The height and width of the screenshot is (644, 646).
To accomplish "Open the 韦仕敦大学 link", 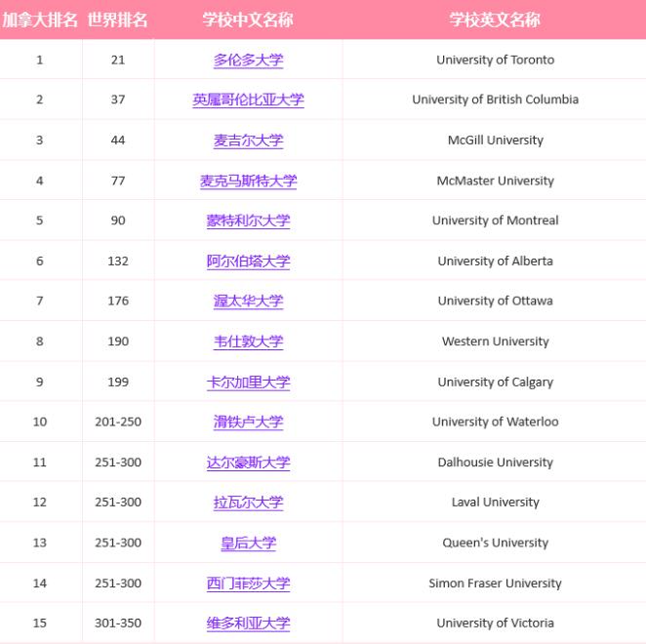I will click(x=248, y=342).
